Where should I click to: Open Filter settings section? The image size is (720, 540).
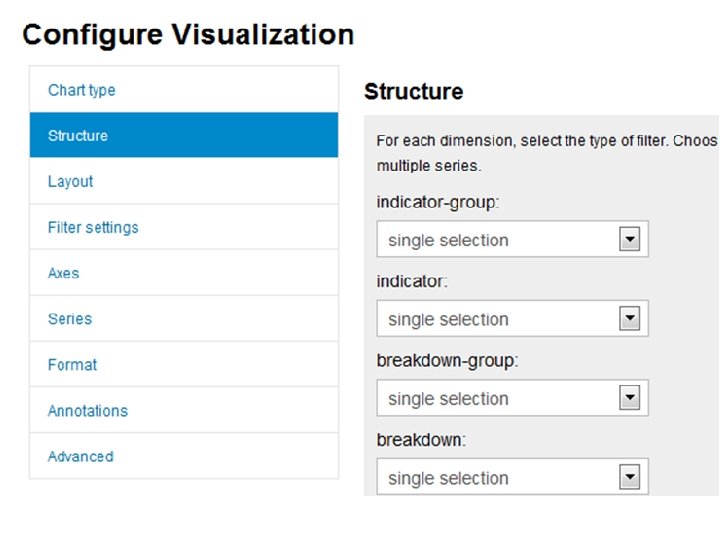93,228
